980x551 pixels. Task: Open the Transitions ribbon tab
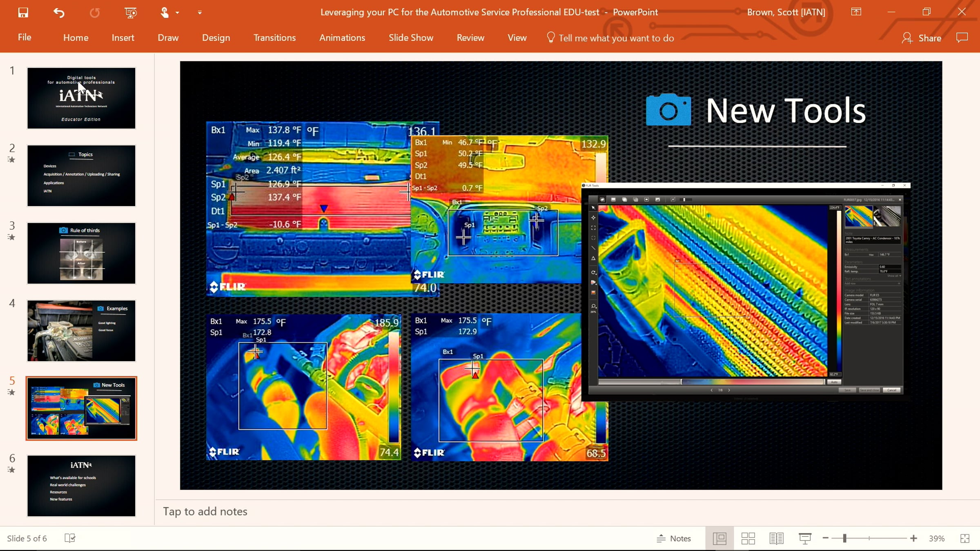[274, 38]
